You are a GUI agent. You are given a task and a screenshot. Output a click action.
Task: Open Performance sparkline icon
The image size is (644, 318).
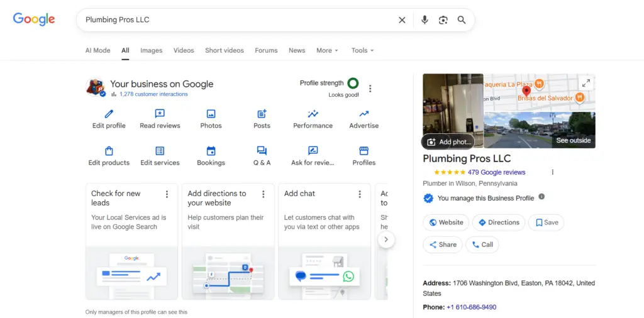pos(313,114)
